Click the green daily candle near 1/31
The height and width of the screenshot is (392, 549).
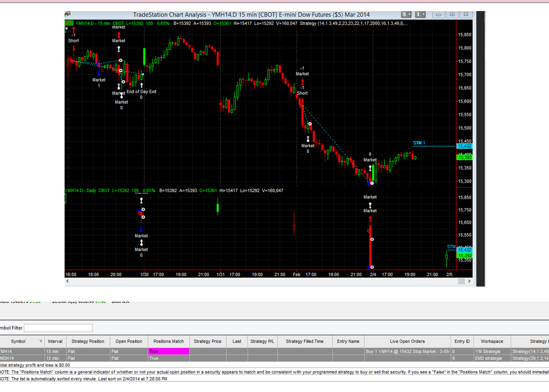(218, 206)
